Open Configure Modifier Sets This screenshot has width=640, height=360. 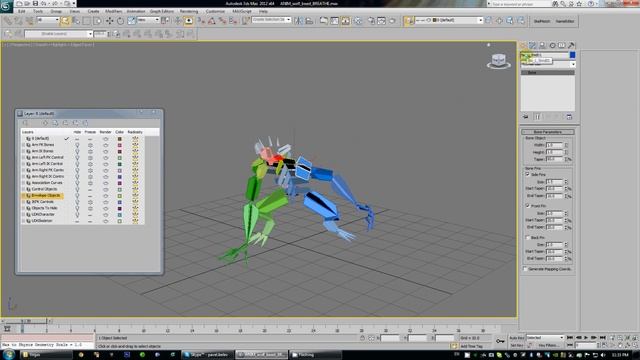coord(569,117)
